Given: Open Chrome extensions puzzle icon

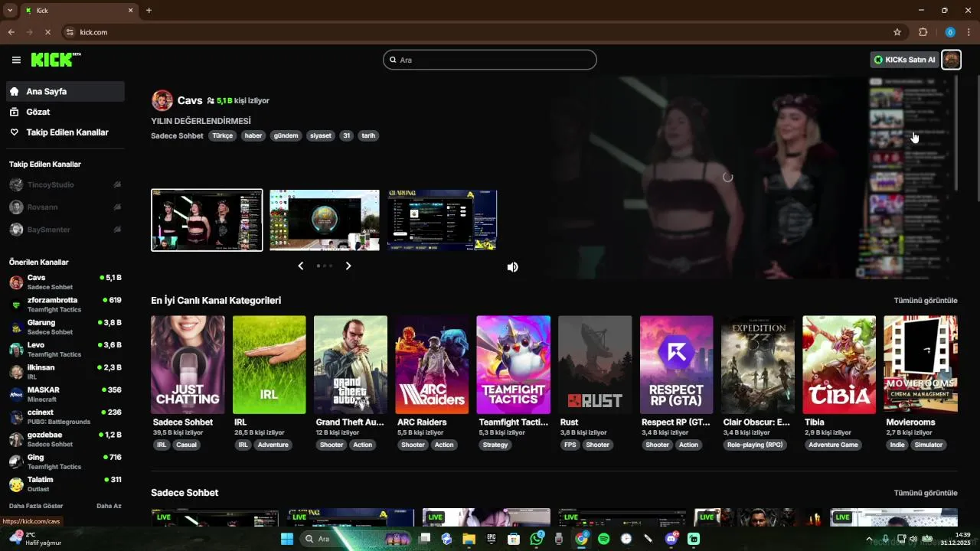Looking at the screenshot, I should click(923, 32).
